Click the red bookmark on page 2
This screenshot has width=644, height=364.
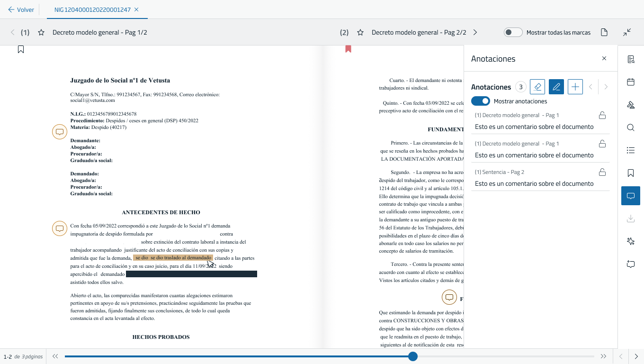tap(348, 49)
